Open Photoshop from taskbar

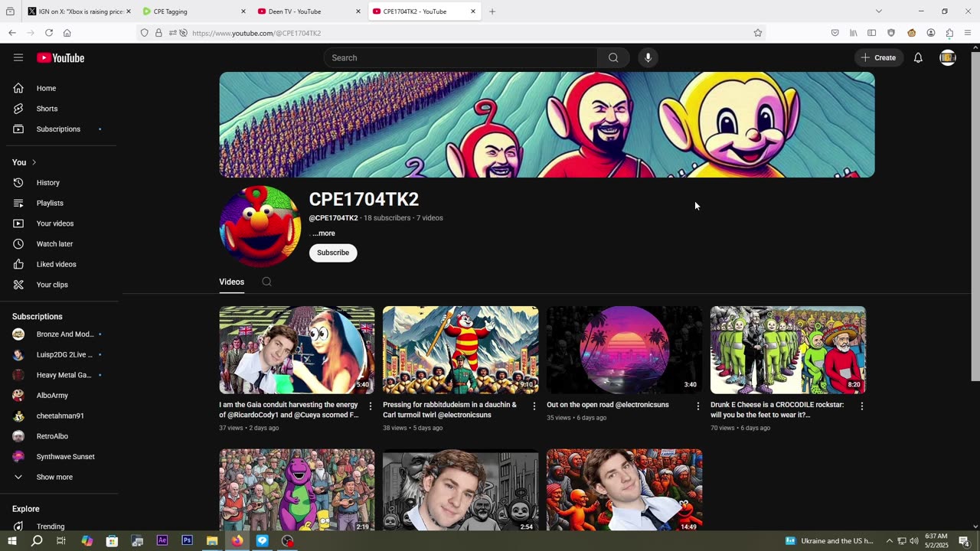187,540
